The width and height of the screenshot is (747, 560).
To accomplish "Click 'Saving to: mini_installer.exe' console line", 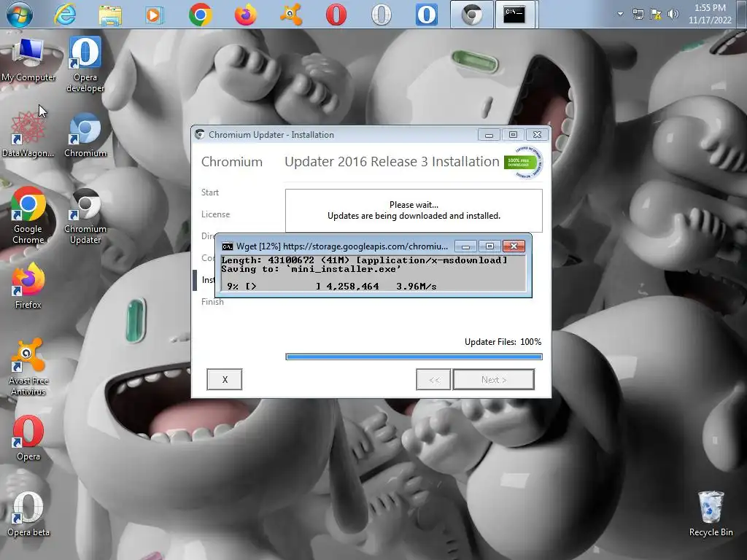I will click(311, 269).
